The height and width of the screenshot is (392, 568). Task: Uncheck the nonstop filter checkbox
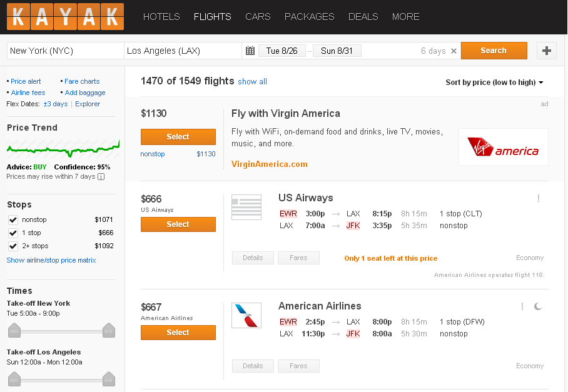[x=13, y=219]
